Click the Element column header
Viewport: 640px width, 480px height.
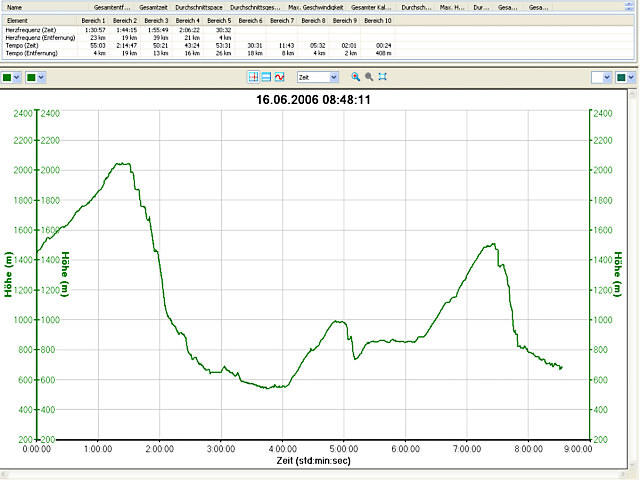coord(17,20)
